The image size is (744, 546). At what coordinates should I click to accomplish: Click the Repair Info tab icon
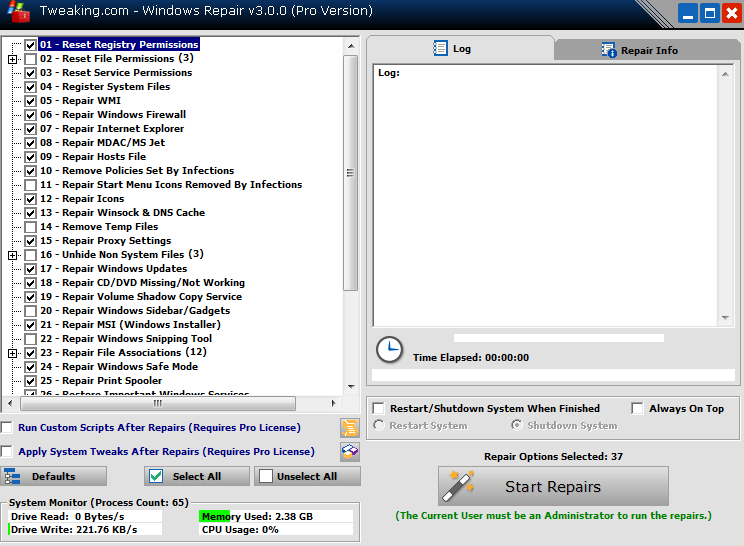coord(609,50)
